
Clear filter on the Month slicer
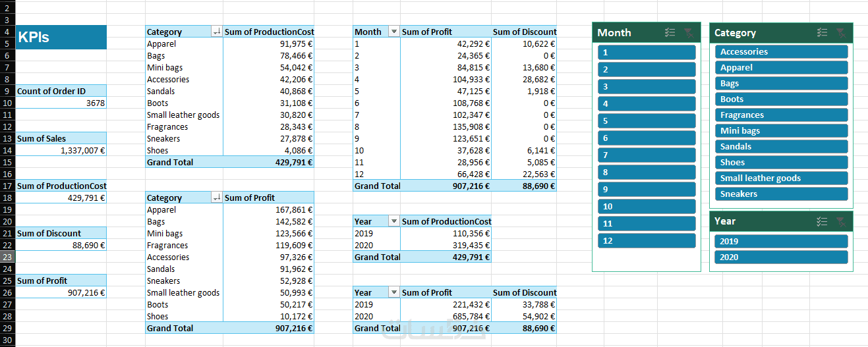[x=689, y=32]
